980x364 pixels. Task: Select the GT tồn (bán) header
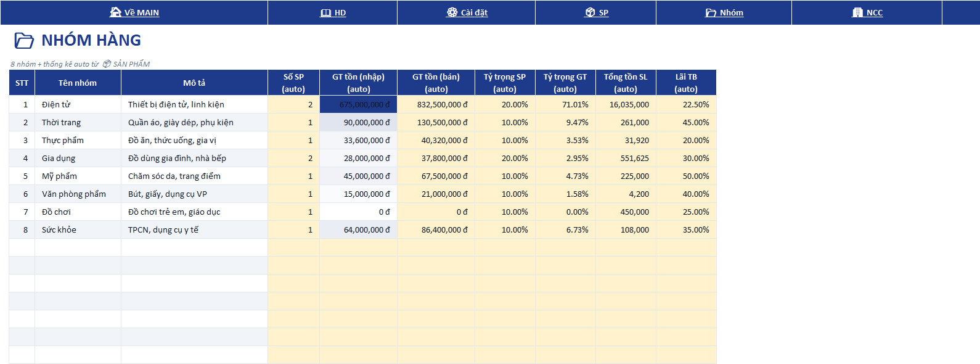pyautogui.click(x=436, y=83)
